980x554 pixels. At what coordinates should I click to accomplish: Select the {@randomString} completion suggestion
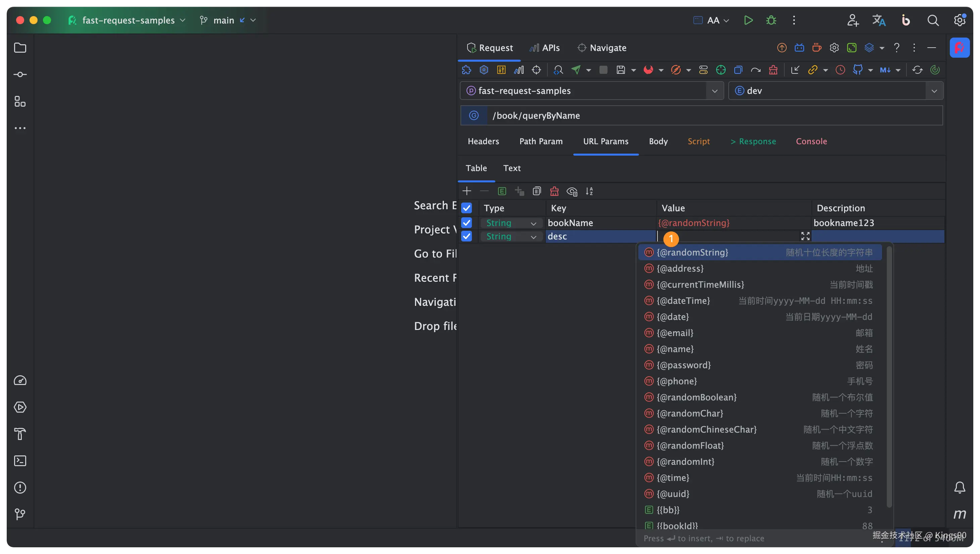759,252
